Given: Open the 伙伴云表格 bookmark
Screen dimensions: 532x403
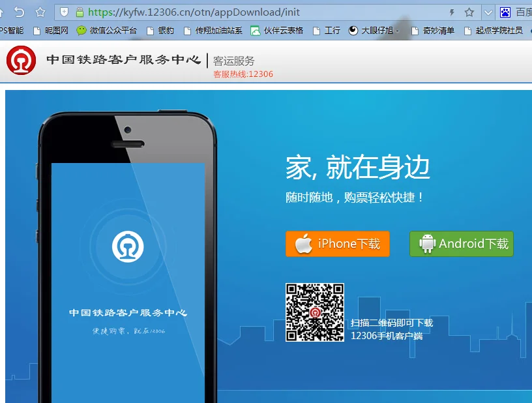Looking at the screenshot, I should (x=284, y=30).
